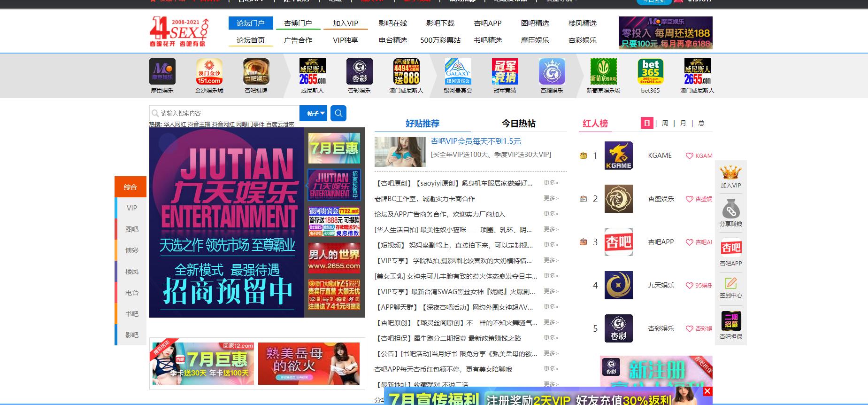Open the 冠军竞猜 sponsor icon
Image resolution: width=868 pixels, height=405 pixels.
click(x=505, y=71)
